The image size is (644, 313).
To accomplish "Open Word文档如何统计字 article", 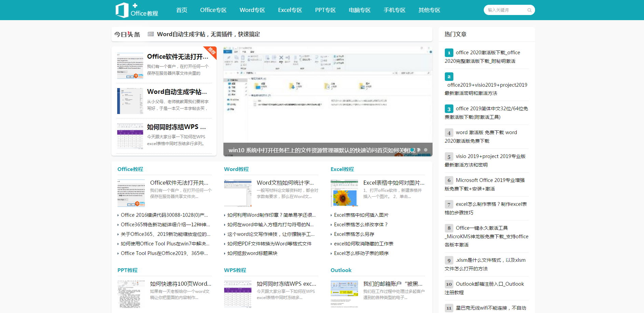I will click(x=285, y=183).
